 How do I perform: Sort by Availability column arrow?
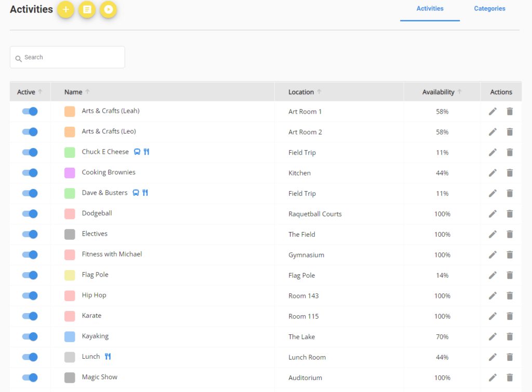459,92
